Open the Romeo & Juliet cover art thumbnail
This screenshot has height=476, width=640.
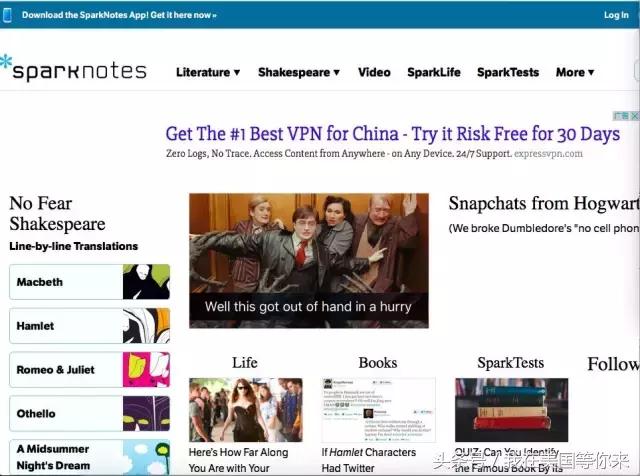click(146, 369)
